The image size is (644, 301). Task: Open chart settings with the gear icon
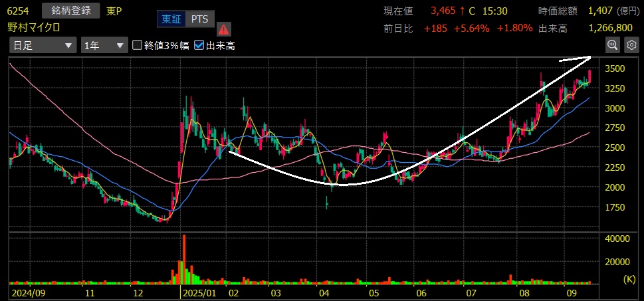tap(631, 45)
